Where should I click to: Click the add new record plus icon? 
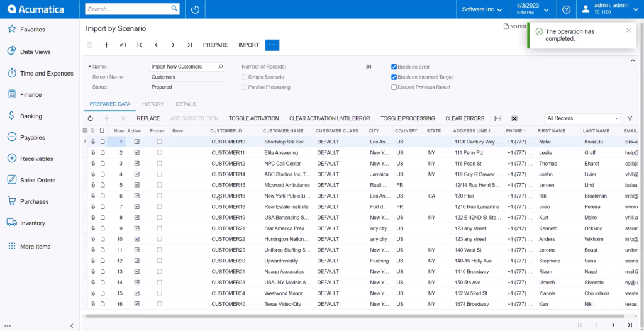tap(106, 45)
